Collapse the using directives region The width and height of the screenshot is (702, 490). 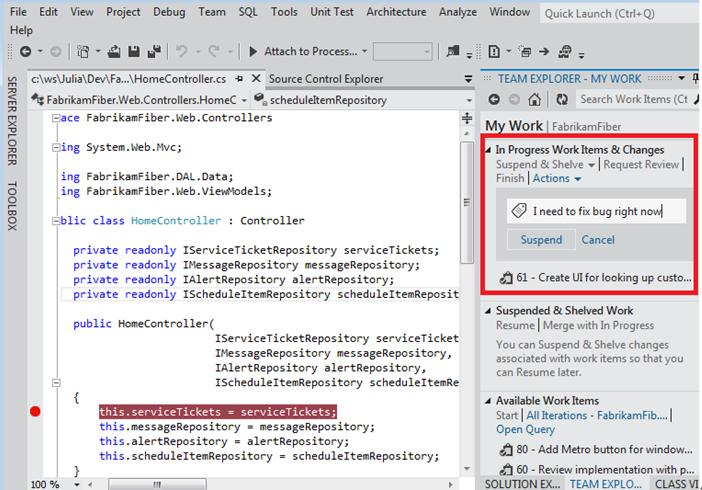(x=56, y=147)
